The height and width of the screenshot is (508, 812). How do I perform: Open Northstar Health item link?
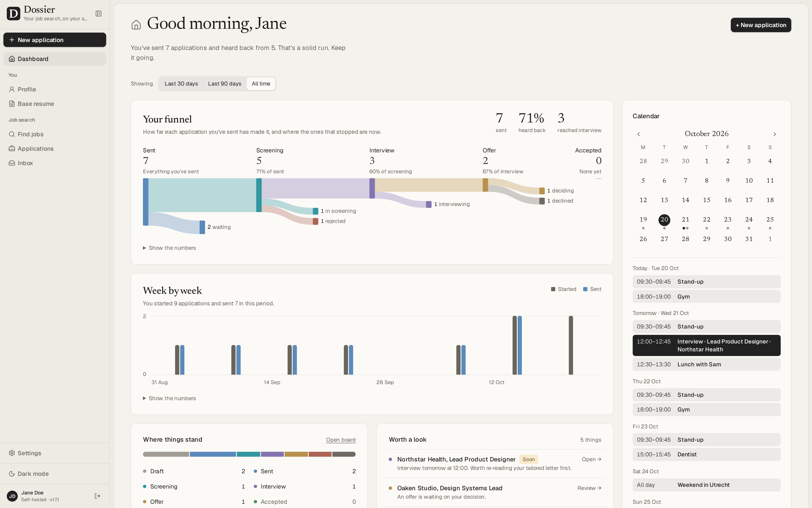pos(591,459)
